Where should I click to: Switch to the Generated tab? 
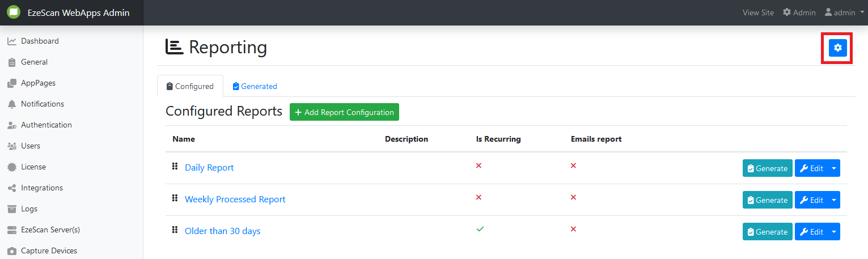click(x=255, y=86)
